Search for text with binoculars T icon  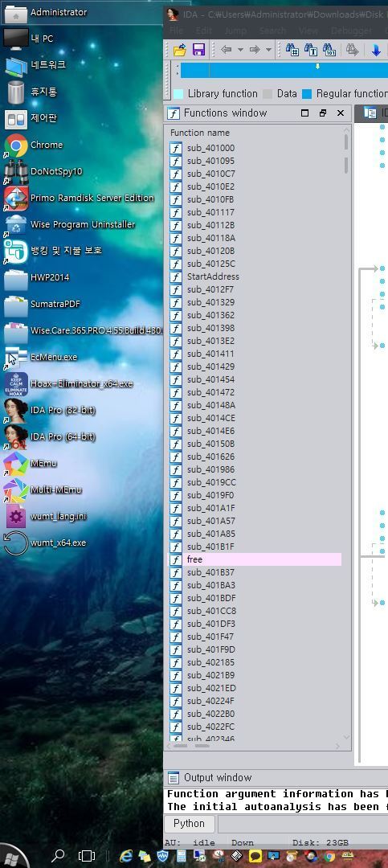point(311,50)
